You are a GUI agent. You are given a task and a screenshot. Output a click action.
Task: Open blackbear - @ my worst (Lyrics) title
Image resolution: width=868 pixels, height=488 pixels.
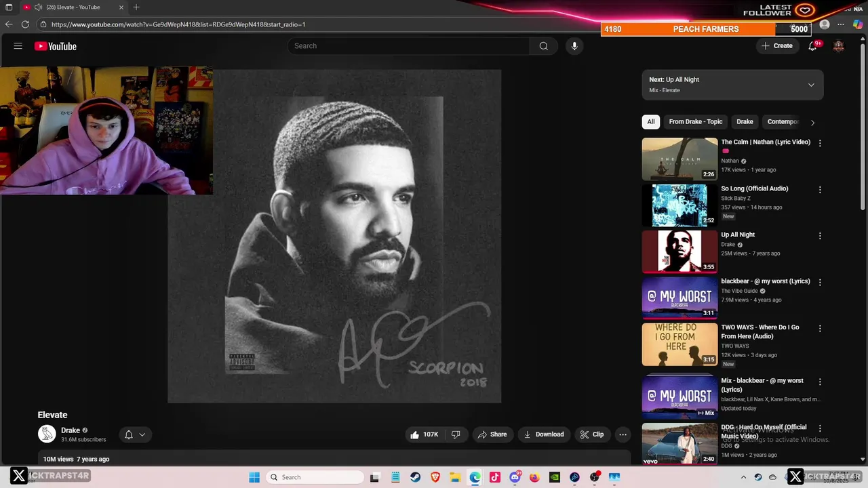(765, 281)
